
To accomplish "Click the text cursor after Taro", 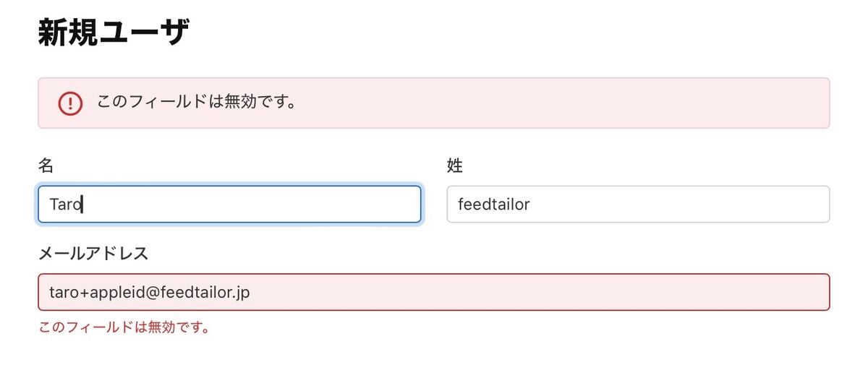I will pos(82,205).
